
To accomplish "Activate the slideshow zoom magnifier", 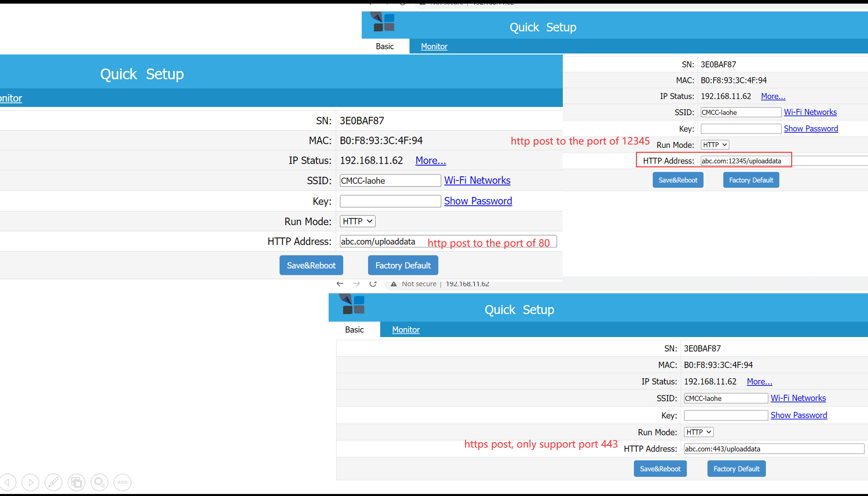I will pyautogui.click(x=99, y=482).
